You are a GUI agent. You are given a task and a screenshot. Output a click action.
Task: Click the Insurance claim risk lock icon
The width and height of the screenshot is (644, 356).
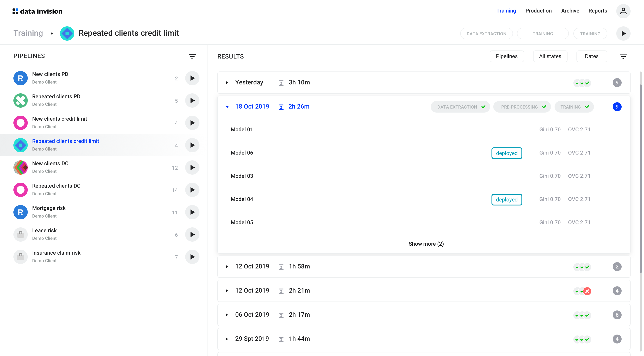click(x=21, y=257)
